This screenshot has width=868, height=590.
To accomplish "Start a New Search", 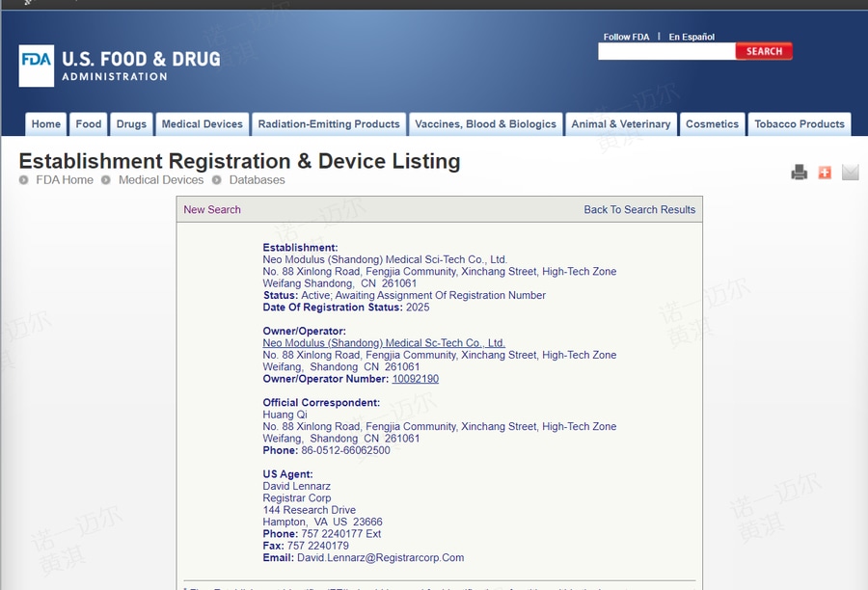I will coord(212,210).
